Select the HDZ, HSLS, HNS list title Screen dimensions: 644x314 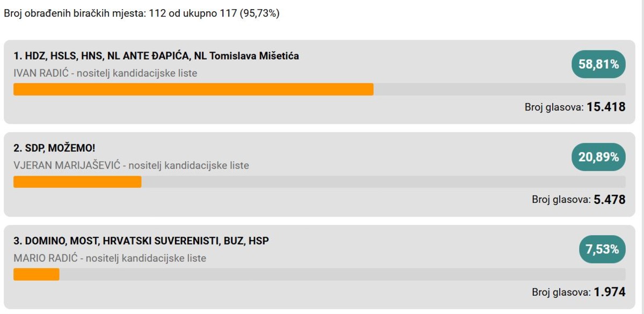pyautogui.click(x=156, y=56)
